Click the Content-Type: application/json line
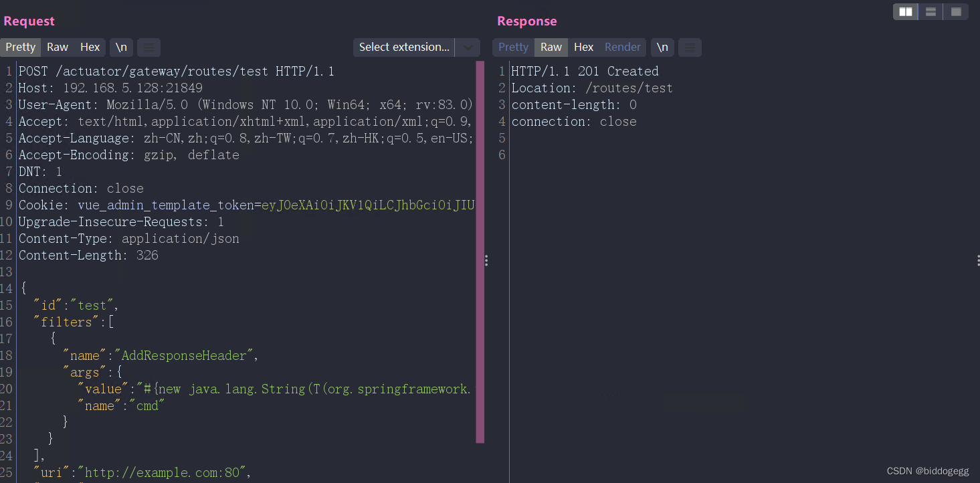 click(128, 238)
